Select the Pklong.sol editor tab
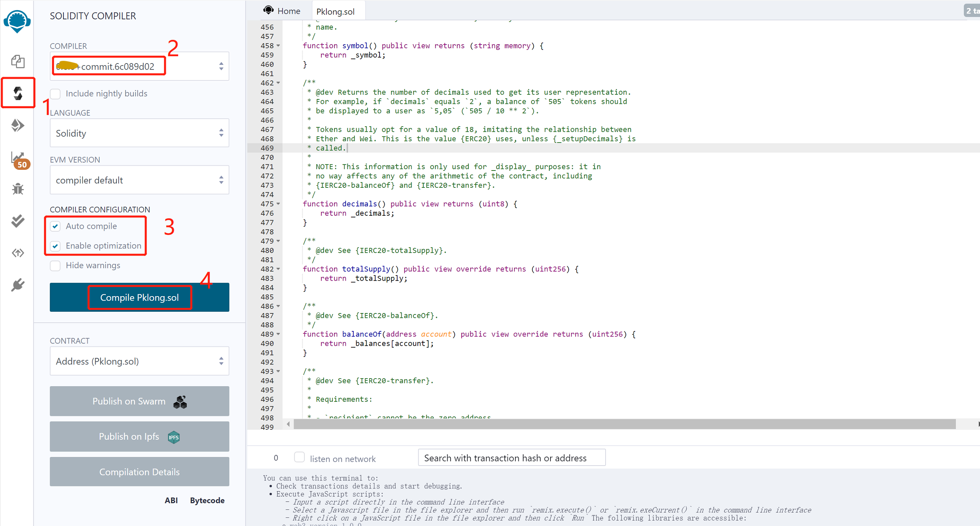This screenshot has width=980, height=526. coord(335,11)
